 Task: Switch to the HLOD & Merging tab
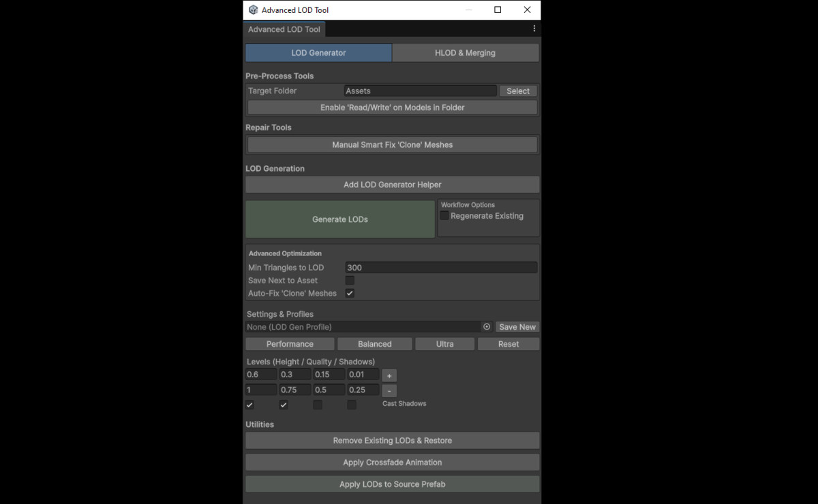point(465,52)
